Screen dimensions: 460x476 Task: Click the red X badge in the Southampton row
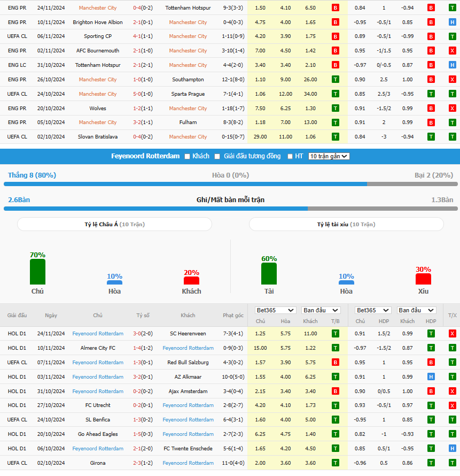pos(452,80)
